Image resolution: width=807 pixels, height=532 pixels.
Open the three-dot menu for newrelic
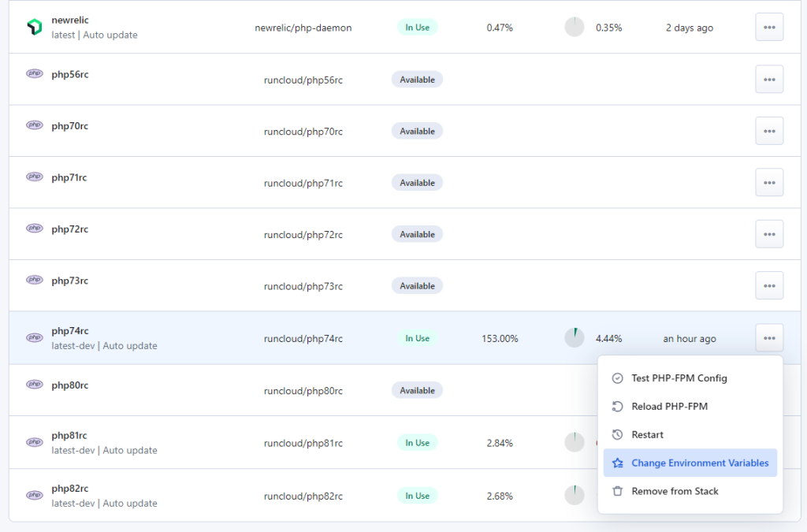pos(769,28)
